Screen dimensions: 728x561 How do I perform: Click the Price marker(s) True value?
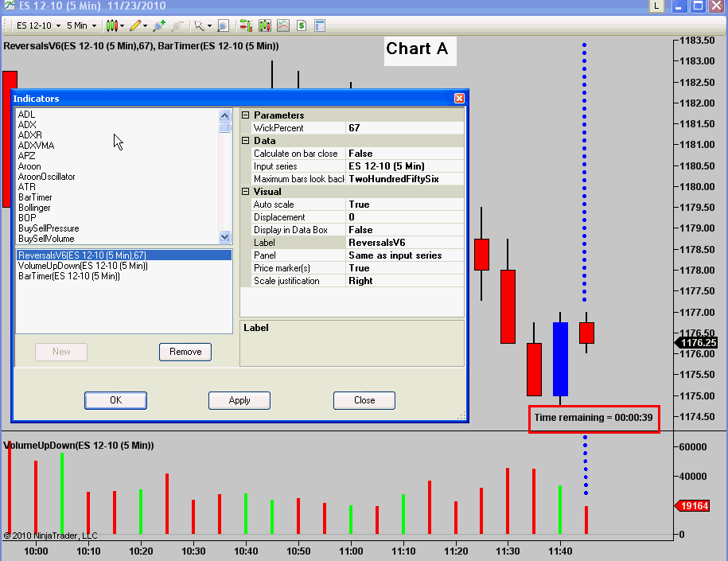pyautogui.click(x=405, y=268)
